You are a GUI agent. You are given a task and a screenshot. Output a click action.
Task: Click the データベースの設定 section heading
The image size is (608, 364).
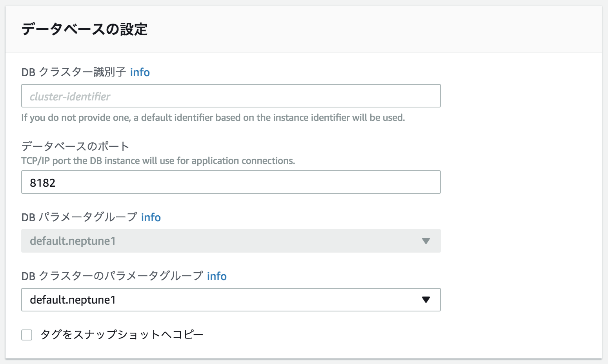(84, 29)
